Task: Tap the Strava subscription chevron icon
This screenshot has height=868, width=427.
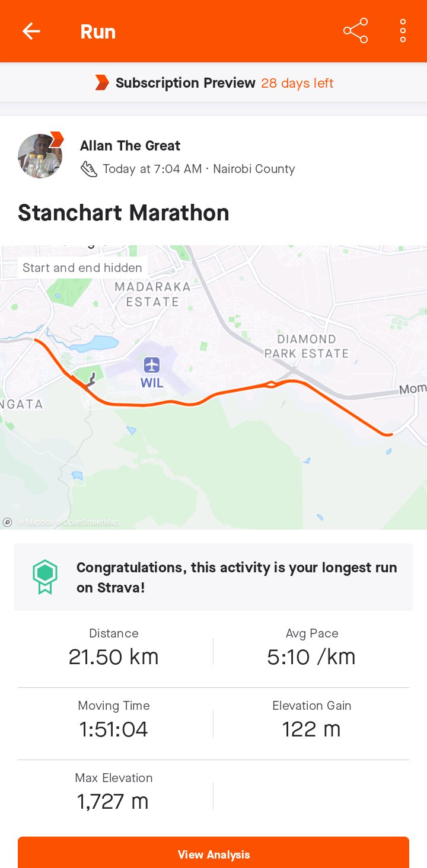Action: click(x=102, y=83)
